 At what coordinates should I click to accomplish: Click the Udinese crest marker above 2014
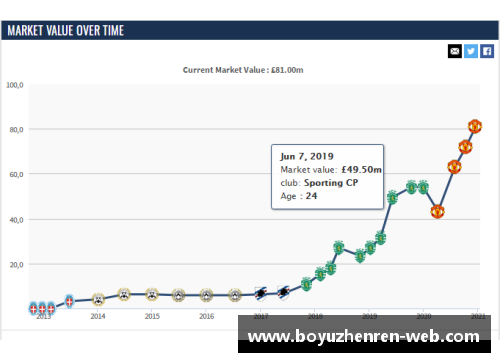(x=98, y=299)
